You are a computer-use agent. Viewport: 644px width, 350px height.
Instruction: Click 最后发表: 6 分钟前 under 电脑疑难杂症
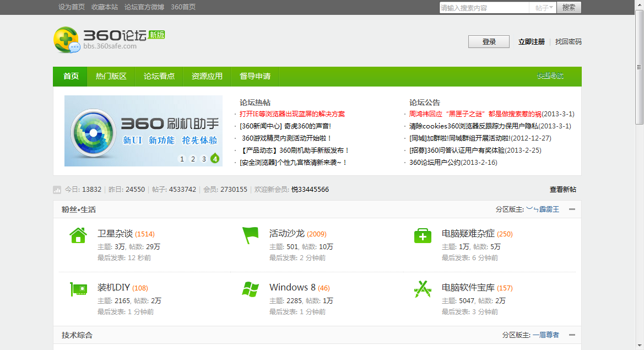(470, 257)
